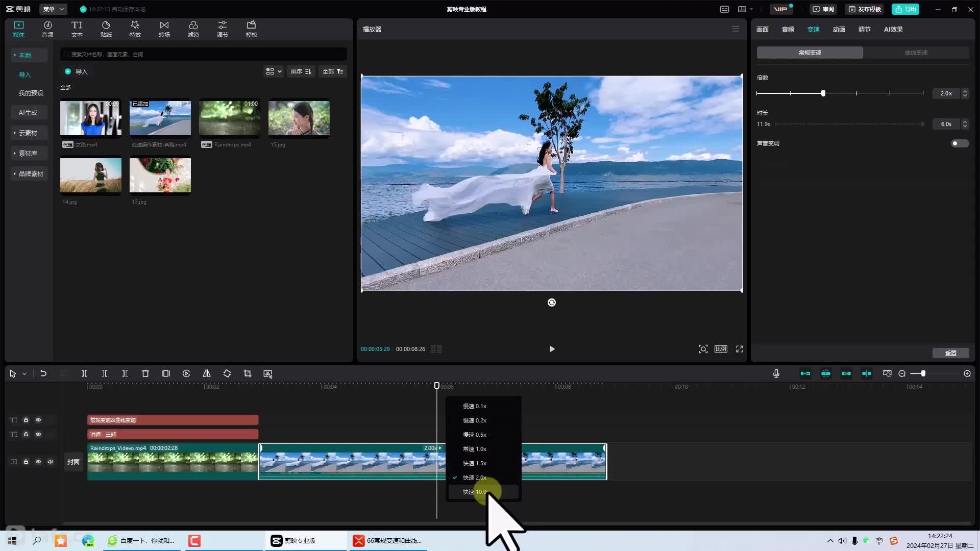Click the split clip tool icon
The height and width of the screenshot is (551, 980).
[x=84, y=373]
